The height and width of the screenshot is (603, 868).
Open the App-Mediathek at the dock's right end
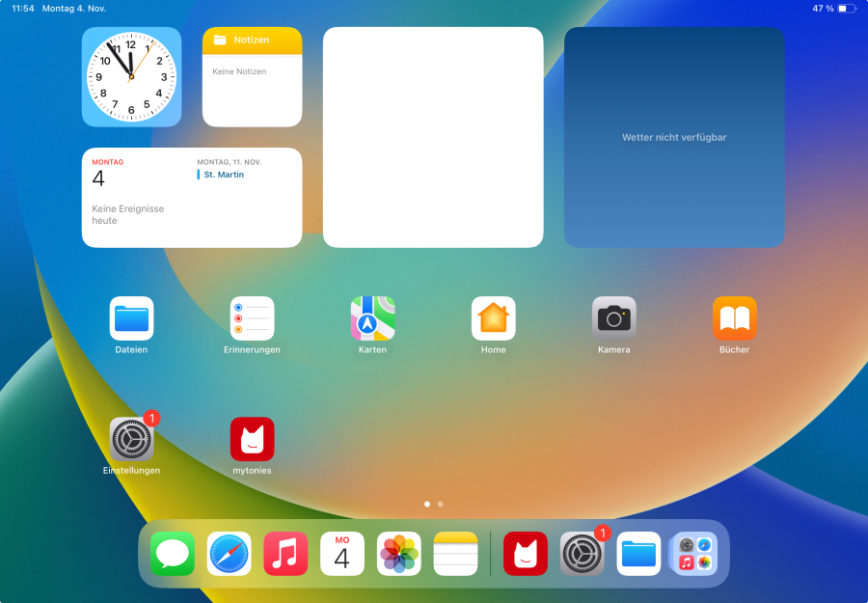(x=693, y=553)
